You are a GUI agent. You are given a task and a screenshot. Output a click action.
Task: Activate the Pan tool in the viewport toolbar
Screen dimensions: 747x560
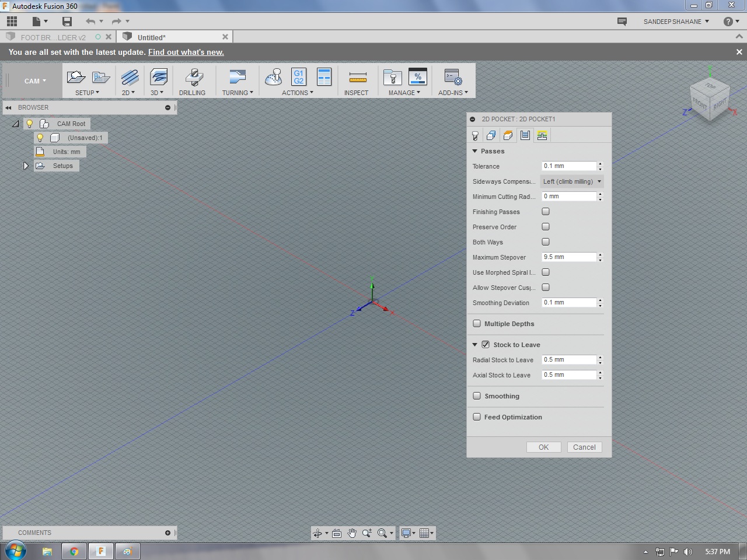tap(352, 533)
